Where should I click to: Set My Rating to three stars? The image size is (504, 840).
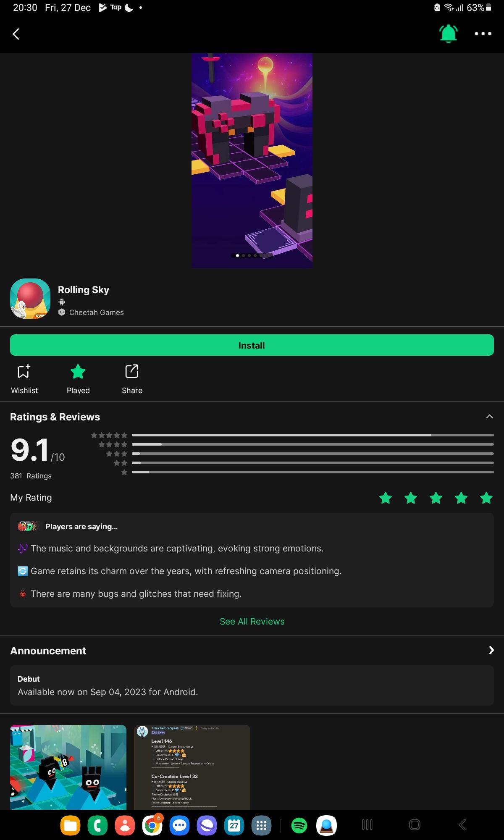click(436, 498)
